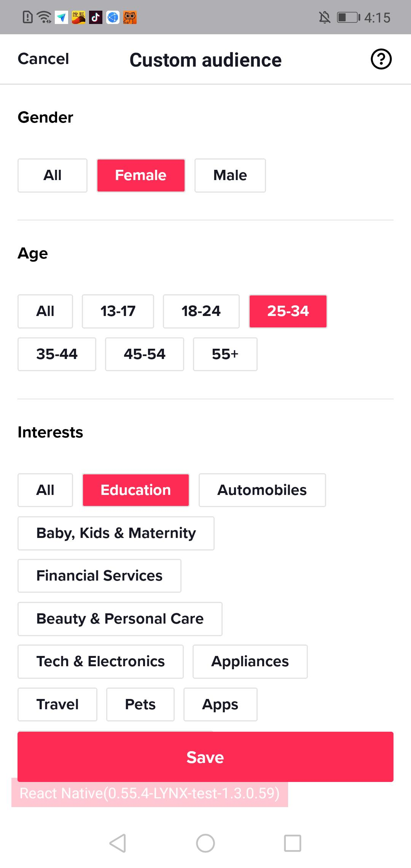411x868 pixels.
Task: Enable the Automobiles interest
Action: (262, 490)
